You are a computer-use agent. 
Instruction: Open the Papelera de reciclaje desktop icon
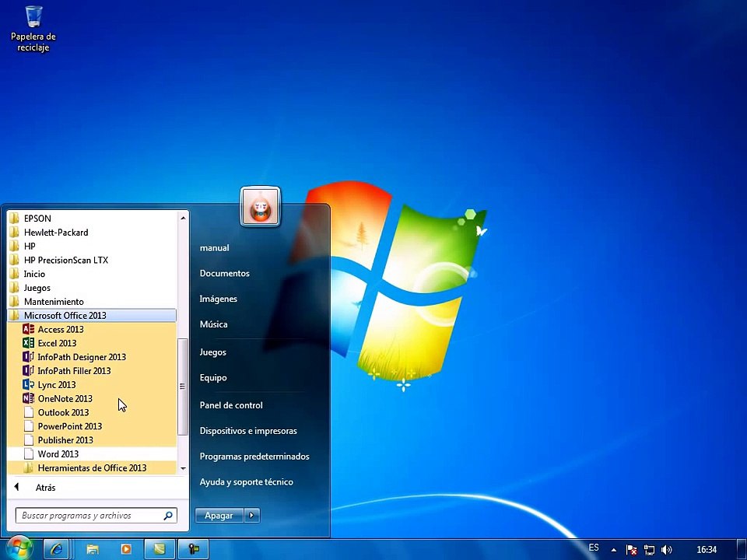click(x=33, y=29)
